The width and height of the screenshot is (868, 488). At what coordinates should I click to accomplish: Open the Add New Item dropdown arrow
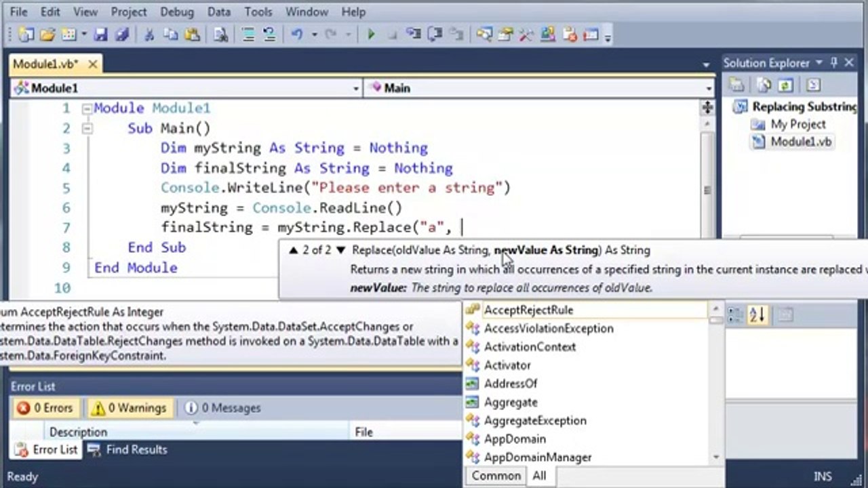click(x=84, y=35)
